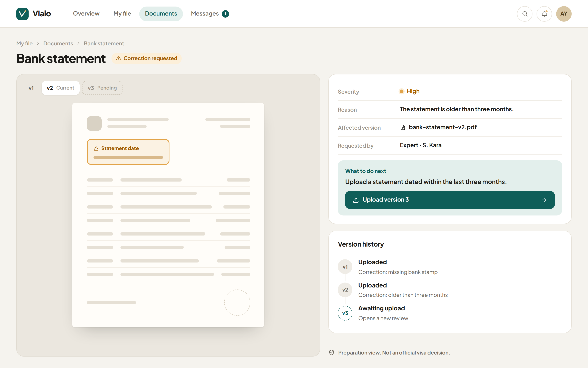Click the 'Correction: missing bank stamp' text

tap(398, 272)
